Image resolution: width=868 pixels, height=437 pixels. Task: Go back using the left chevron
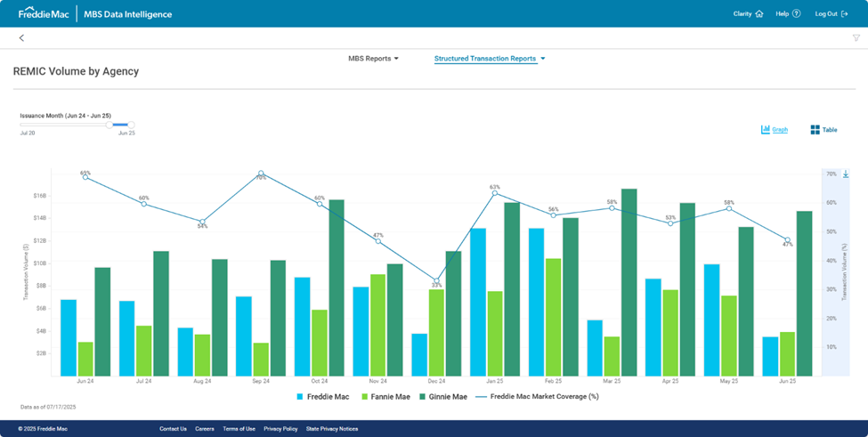click(x=21, y=37)
